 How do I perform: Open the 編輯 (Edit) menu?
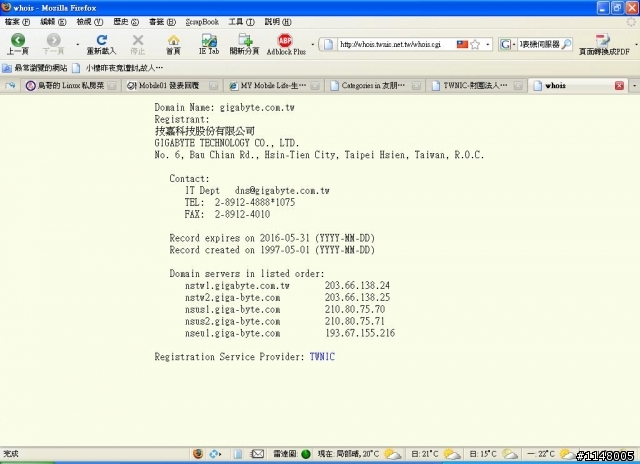(x=53, y=22)
